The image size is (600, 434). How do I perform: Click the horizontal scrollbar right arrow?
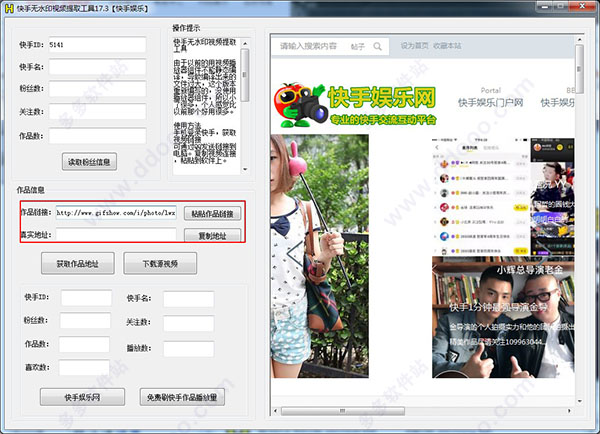coord(569,411)
